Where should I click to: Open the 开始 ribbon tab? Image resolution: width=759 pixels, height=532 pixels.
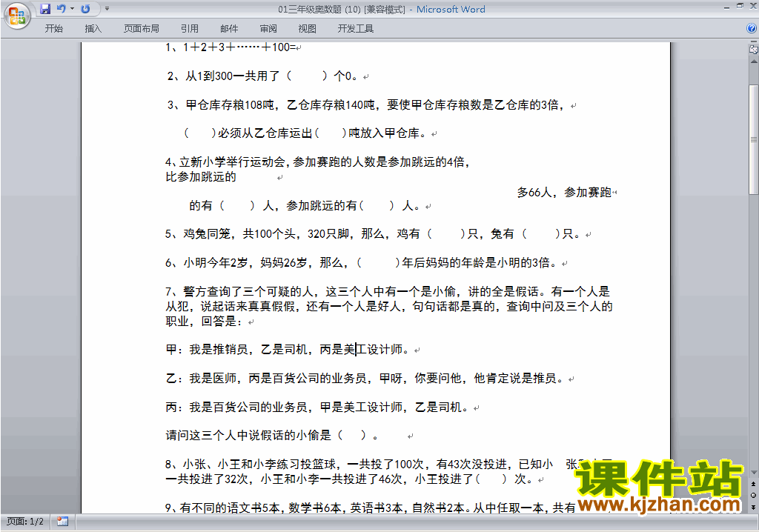point(53,29)
